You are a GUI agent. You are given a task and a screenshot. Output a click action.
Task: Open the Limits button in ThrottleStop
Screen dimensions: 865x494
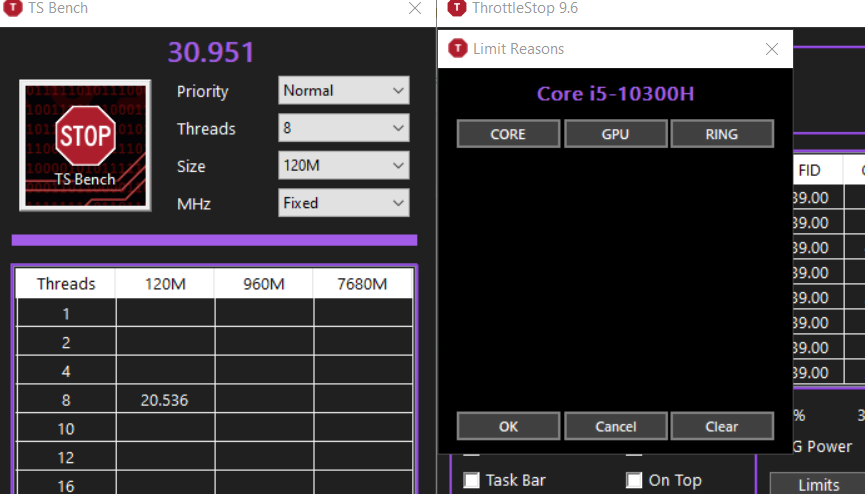pos(819,484)
